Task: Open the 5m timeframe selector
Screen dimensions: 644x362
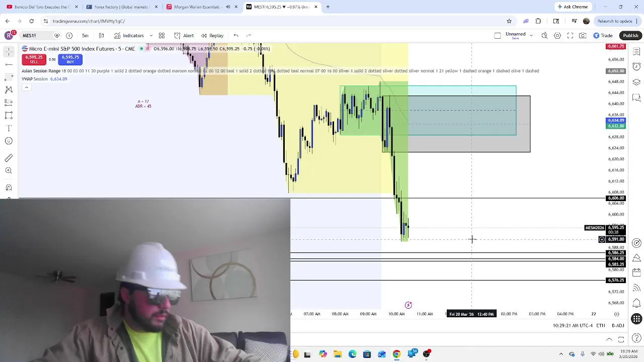Action: coord(85,36)
